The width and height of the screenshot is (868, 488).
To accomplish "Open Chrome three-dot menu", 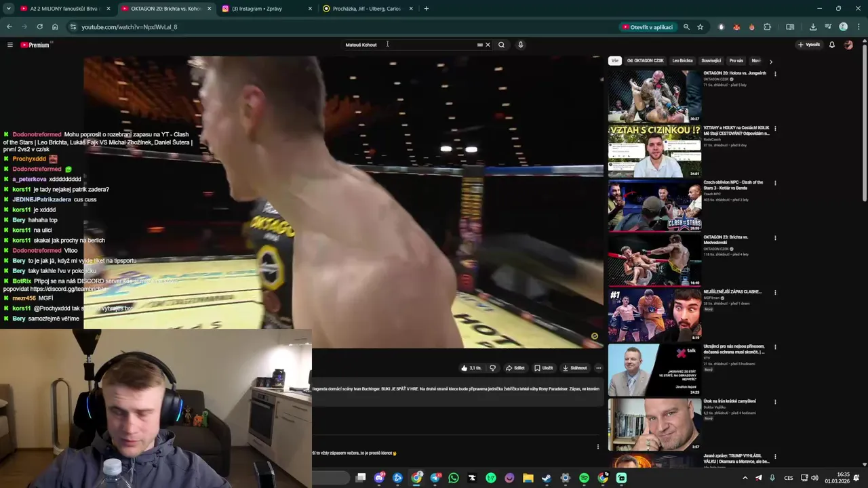I will 859,27.
